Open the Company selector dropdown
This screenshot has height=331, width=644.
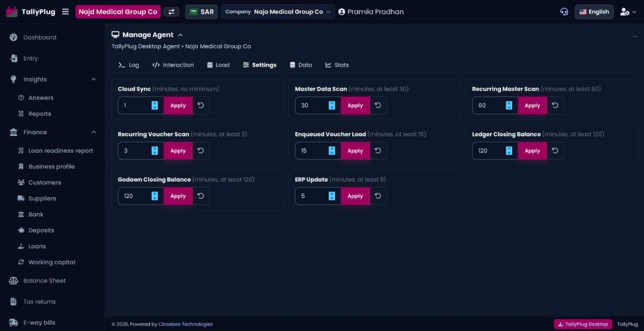coord(278,12)
